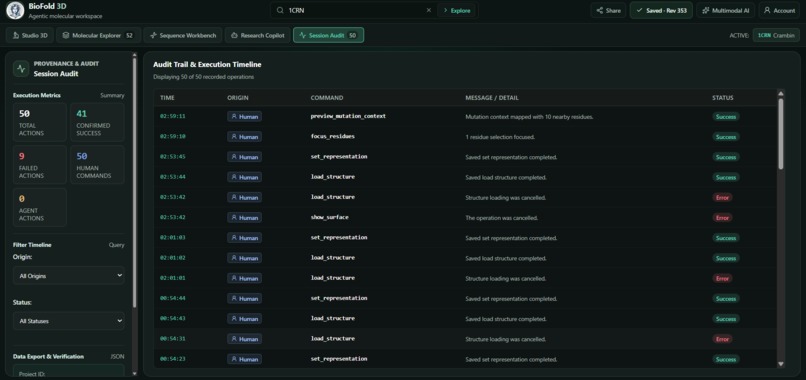Clear the 1CRN search text
The image size is (806, 380).
[x=429, y=10]
